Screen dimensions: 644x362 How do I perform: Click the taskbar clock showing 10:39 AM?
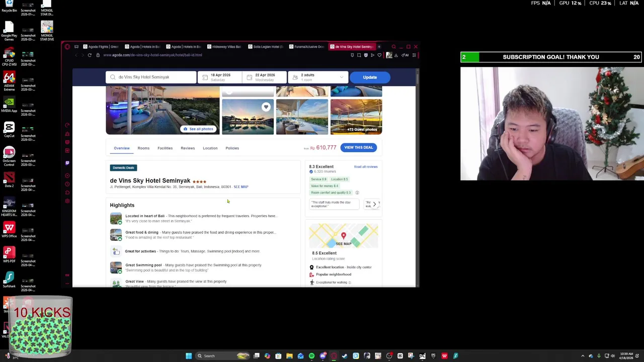coord(626,356)
